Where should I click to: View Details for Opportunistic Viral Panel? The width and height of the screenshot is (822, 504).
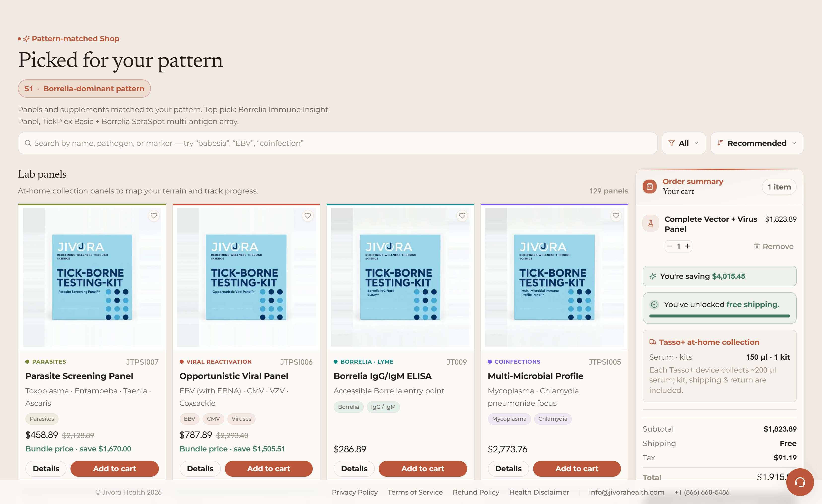(x=200, y=469)
